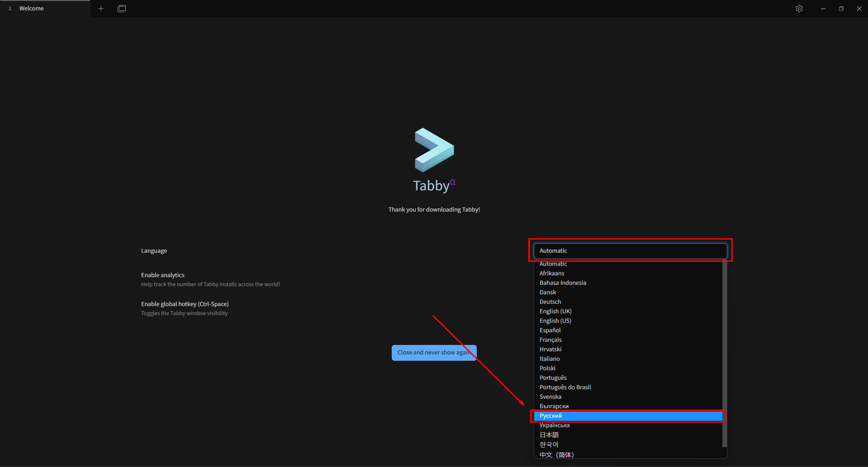
Task: Switch to the Welcome tab
Action: 45,9
